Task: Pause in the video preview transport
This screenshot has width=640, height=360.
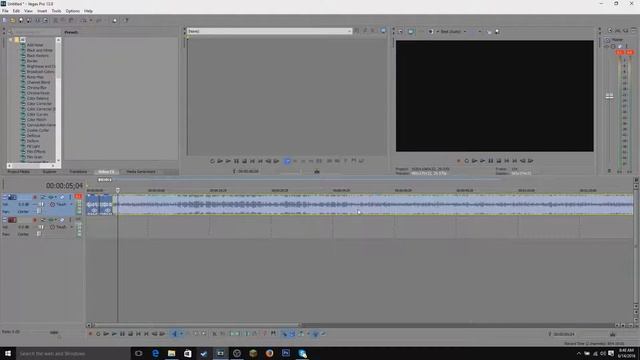Action: (x=491, y=161)
